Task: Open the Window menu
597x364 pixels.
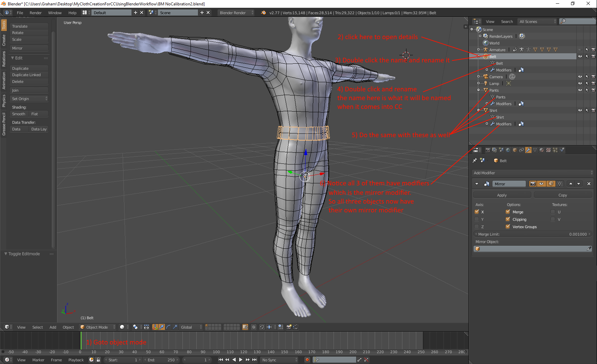Action: click(x=55, y=12)
